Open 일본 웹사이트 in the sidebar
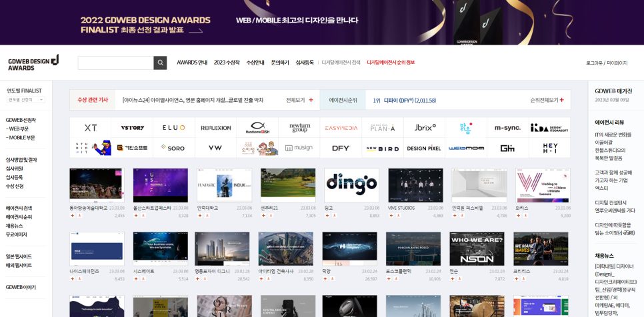Viewport: 644px width, 317px height. click(x=19, y=256)
